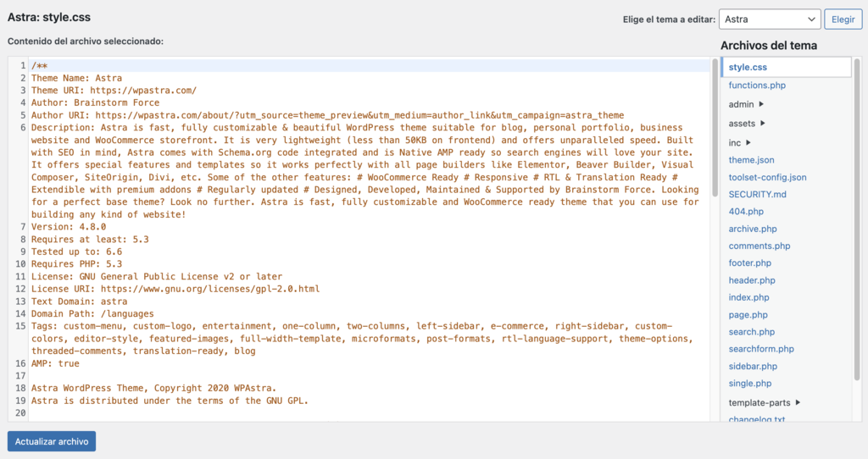Open archive.php file

click(753, 229)
